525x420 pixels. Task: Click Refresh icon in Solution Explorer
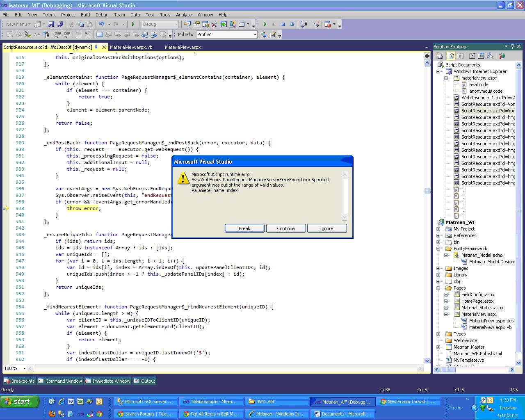pos(460,56)
